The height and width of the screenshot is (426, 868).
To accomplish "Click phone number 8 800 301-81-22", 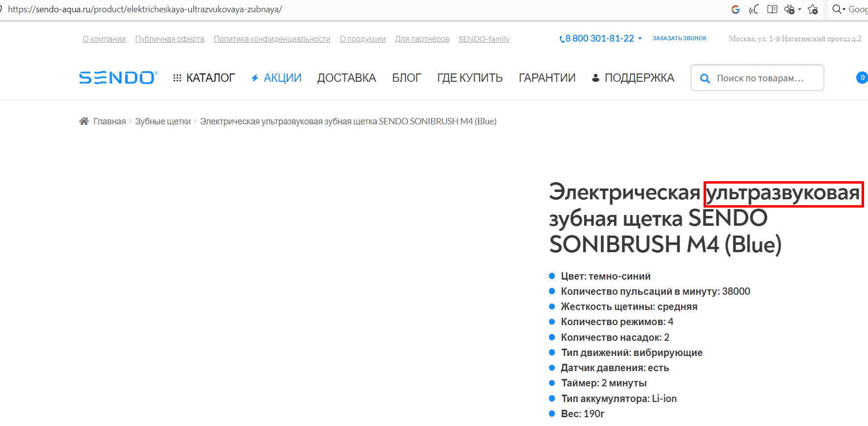I will (x=599, y=38).
